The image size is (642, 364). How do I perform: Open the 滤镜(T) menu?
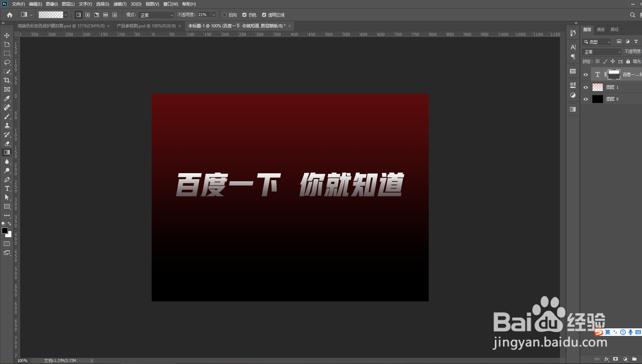tap(120, 4)
